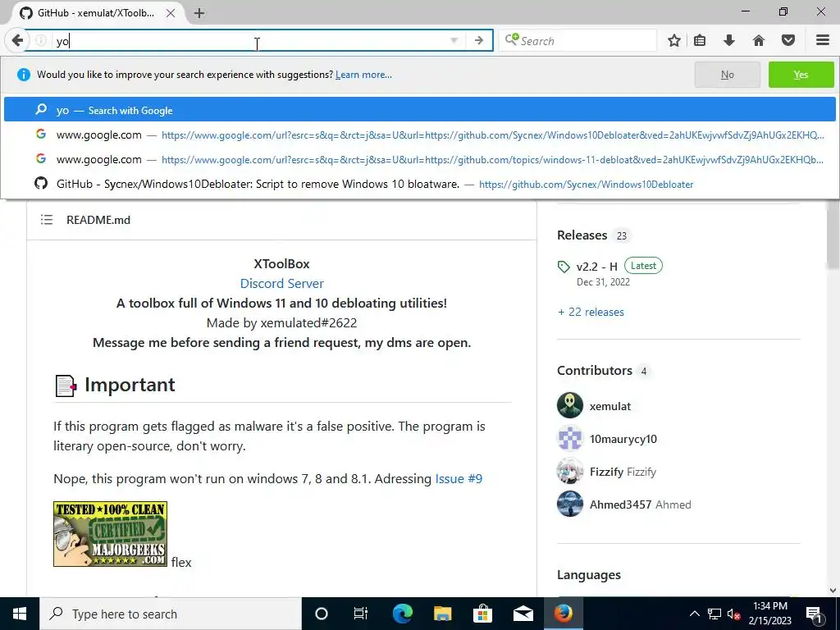Bookmark this page with the star icon
The image size is (840, 630).
[674, 40]
